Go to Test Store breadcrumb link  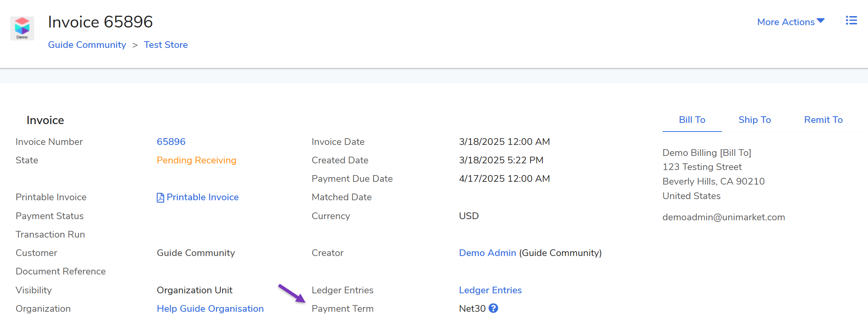coord(166,45)
